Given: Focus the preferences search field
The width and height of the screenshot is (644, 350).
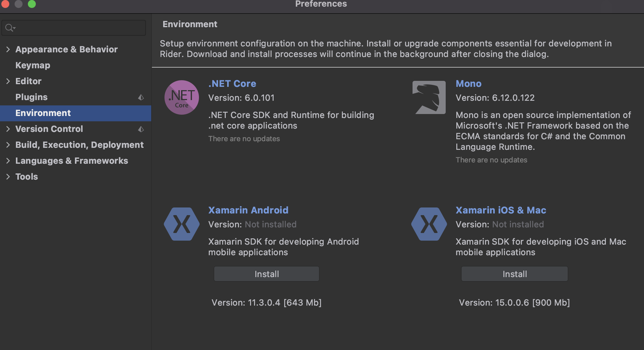Looking at the screenshot, I should [x=74, y=28].
